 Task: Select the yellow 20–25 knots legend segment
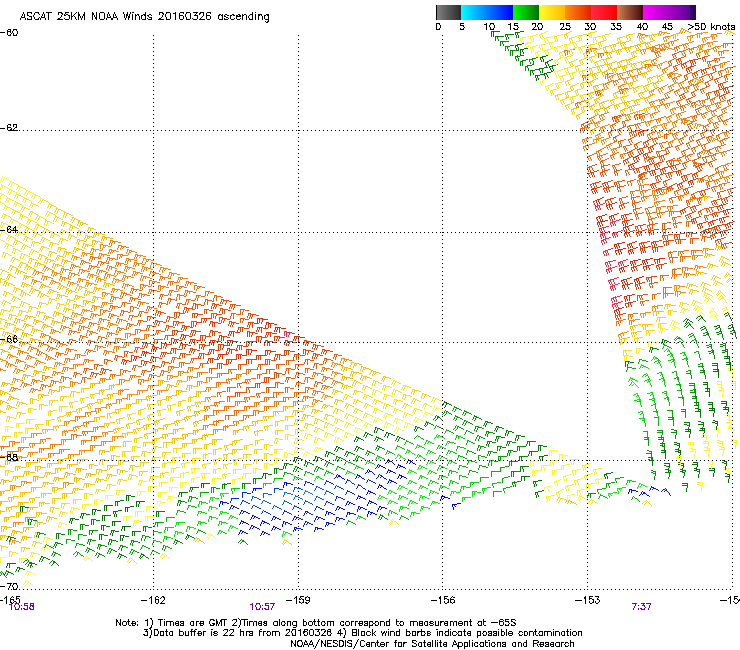pos(552,12)
